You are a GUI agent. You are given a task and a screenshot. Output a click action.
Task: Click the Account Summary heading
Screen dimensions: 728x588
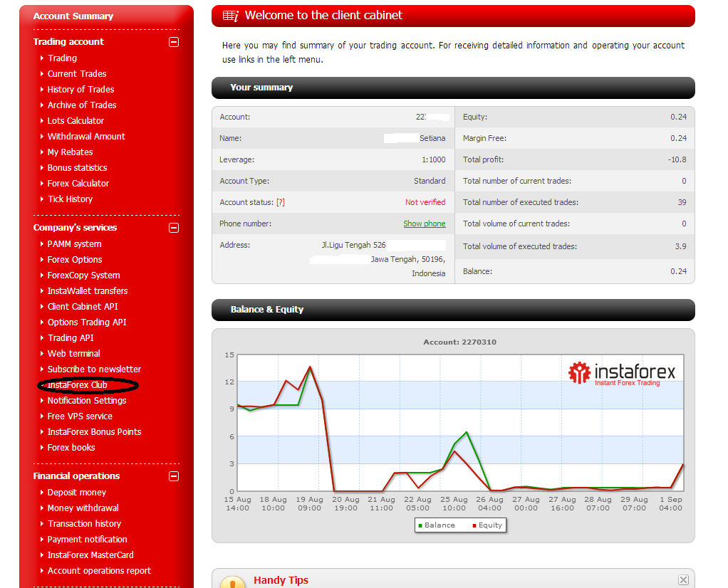tap(73, 16)
